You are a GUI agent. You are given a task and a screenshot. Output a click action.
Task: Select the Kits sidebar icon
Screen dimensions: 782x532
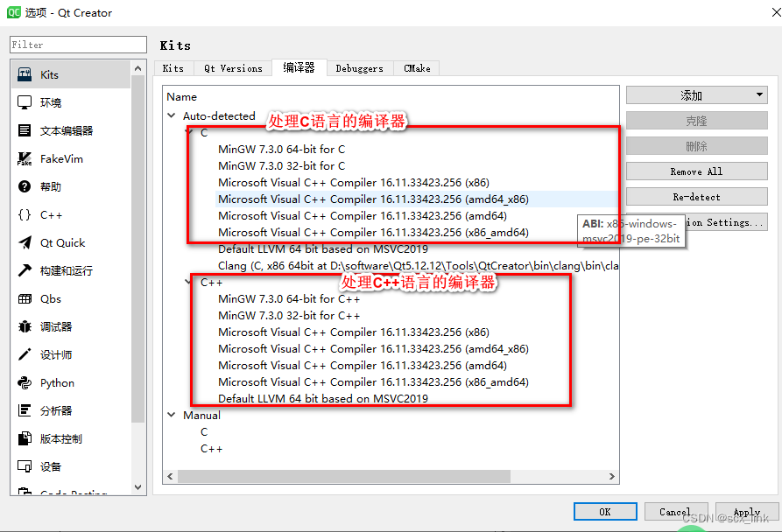pos(25,74)
